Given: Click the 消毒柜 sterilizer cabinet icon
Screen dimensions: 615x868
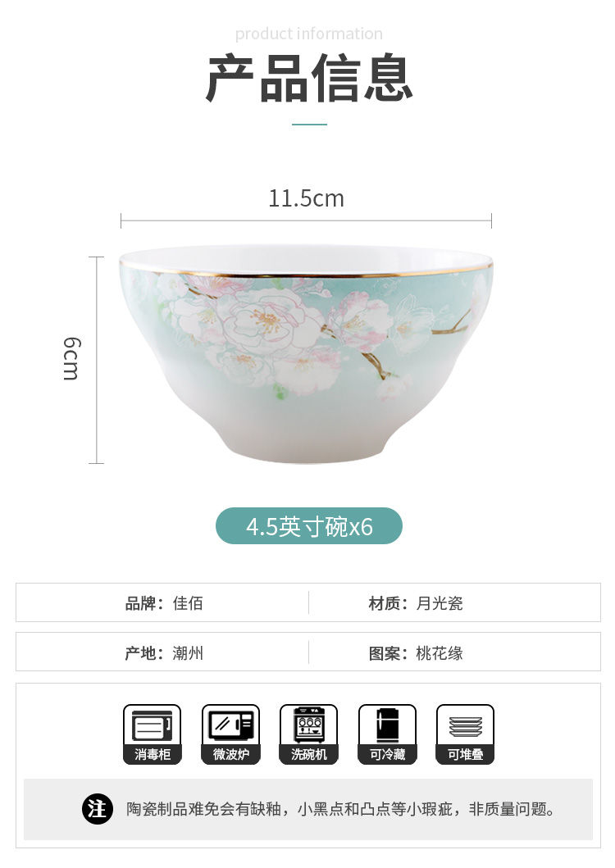Looking at the screenshot, I should [x=153, y=734].
